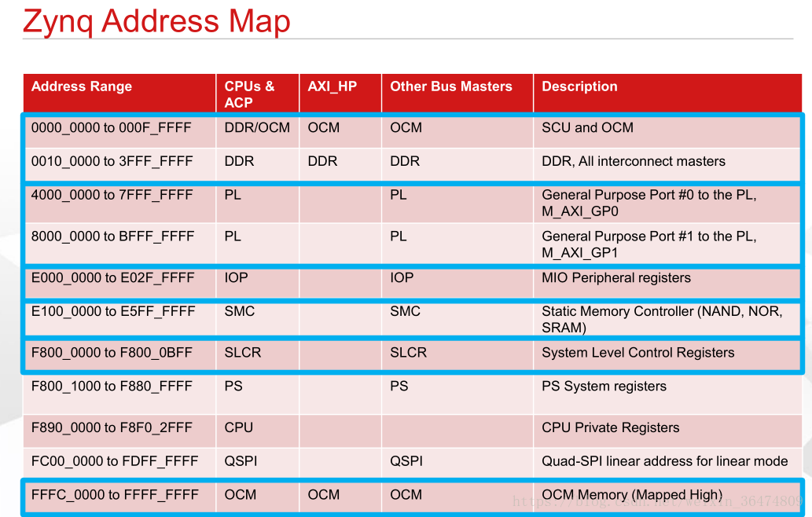Click the 'DDR/OCM' cell

[x=257, y=128]
